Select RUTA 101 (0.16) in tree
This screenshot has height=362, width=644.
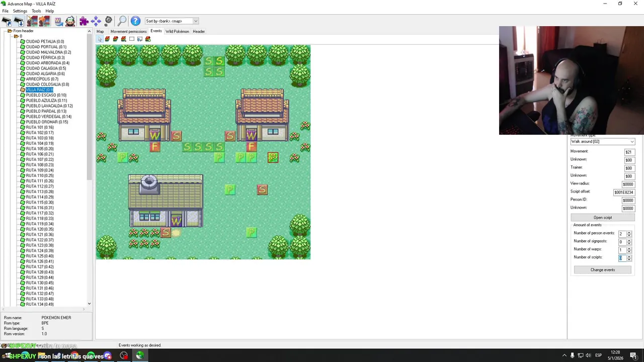[40, 127]
